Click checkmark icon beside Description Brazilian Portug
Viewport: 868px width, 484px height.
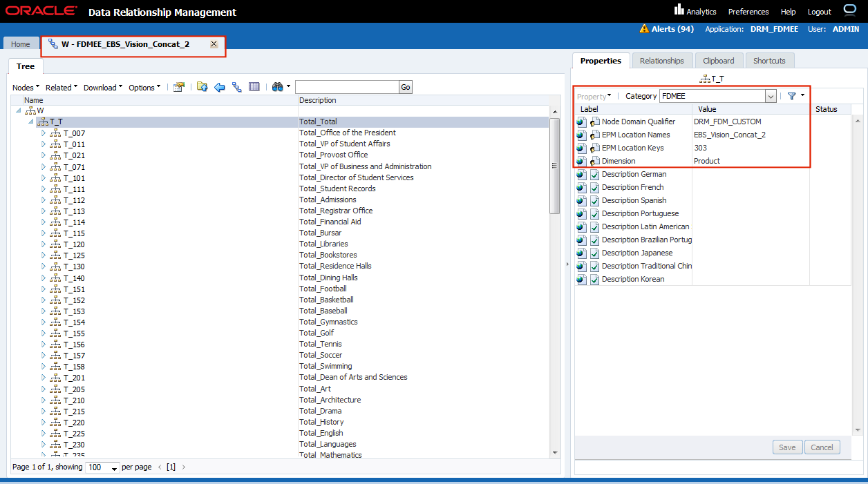594,240
